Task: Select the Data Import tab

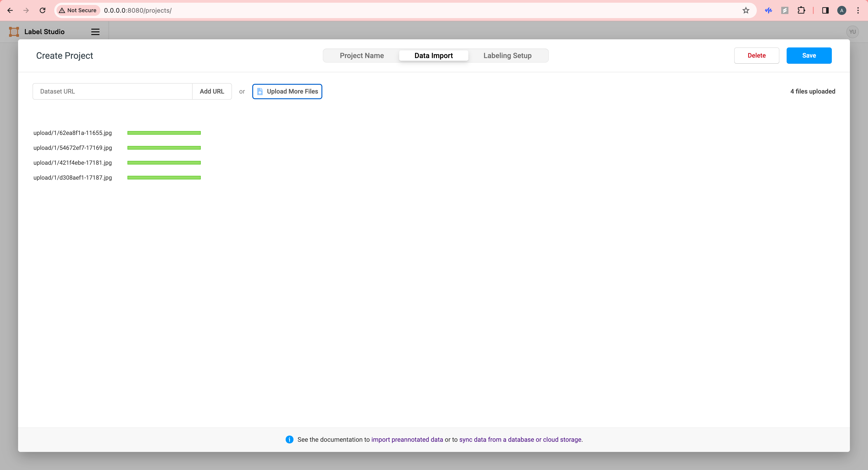Action: tap(433, 56)
